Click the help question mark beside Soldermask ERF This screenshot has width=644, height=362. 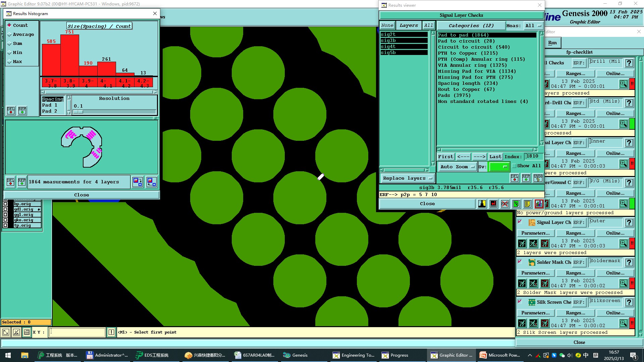pos(629,262)
